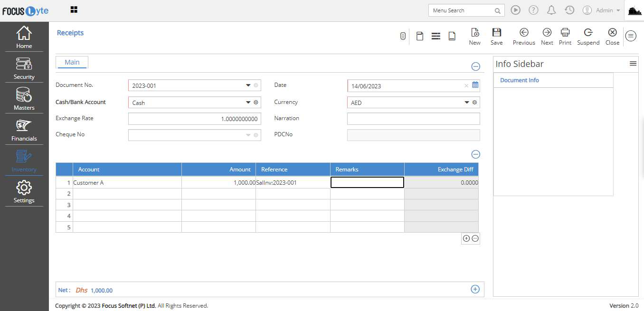Click the FocusLyte logo
Viewport: 644px width, 311px height.
(25, 10)
